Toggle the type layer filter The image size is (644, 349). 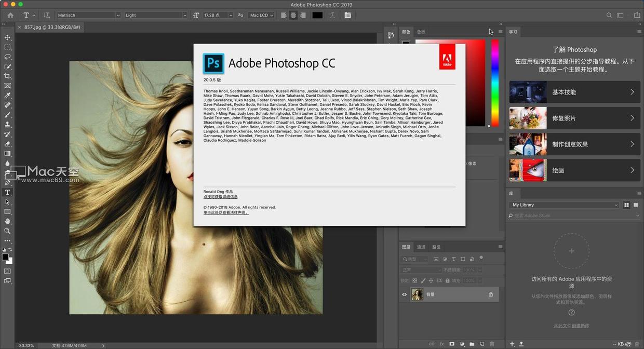pyautogui.click(x=453, y=259)
